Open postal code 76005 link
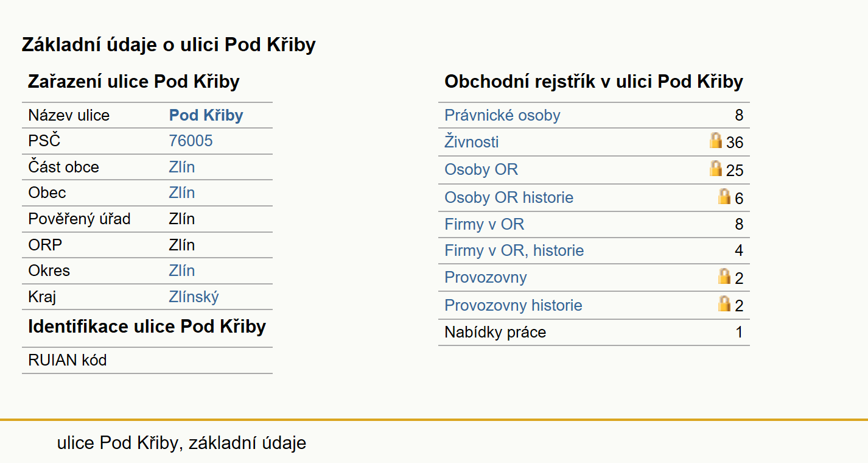This screenshot has width=868, height=463. click(x=191, y=141)
